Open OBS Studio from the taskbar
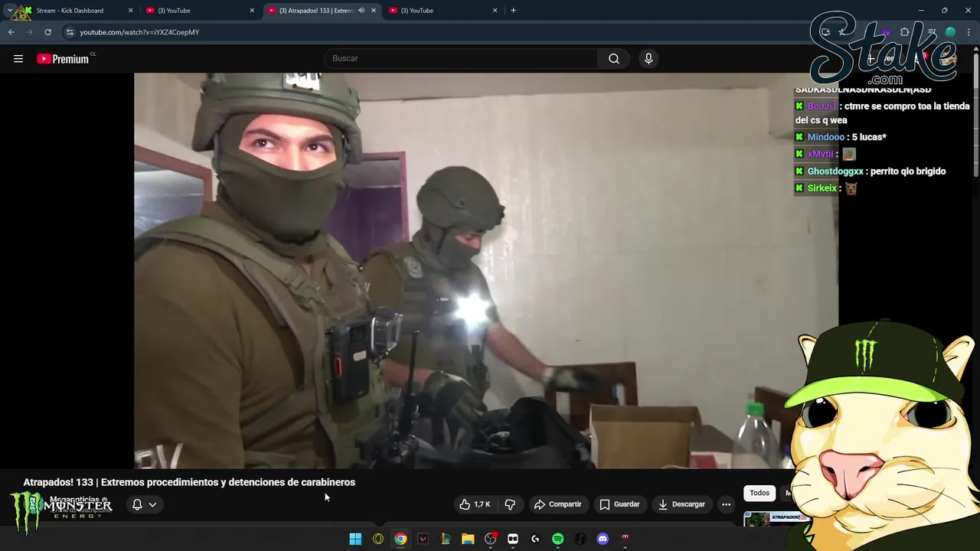This screenshot has width=980, height=551. (x=491, y=539)
